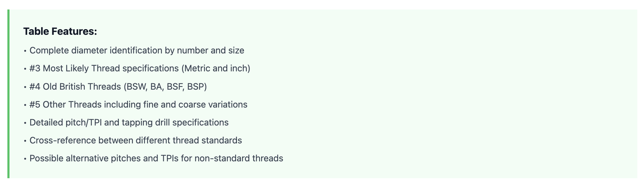The width and height of the screenshot is (644, 187).
Task: Click the 'Table Features:' heading
Action: (60, 32)
